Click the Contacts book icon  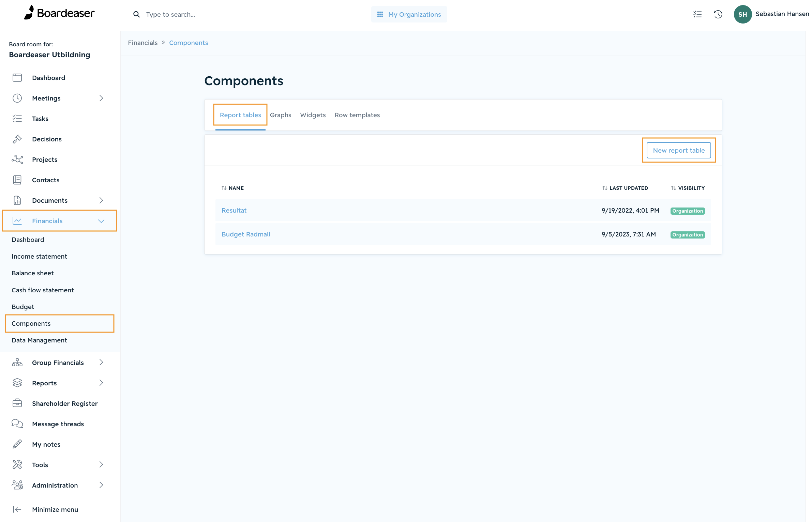[x=17, y=180]
